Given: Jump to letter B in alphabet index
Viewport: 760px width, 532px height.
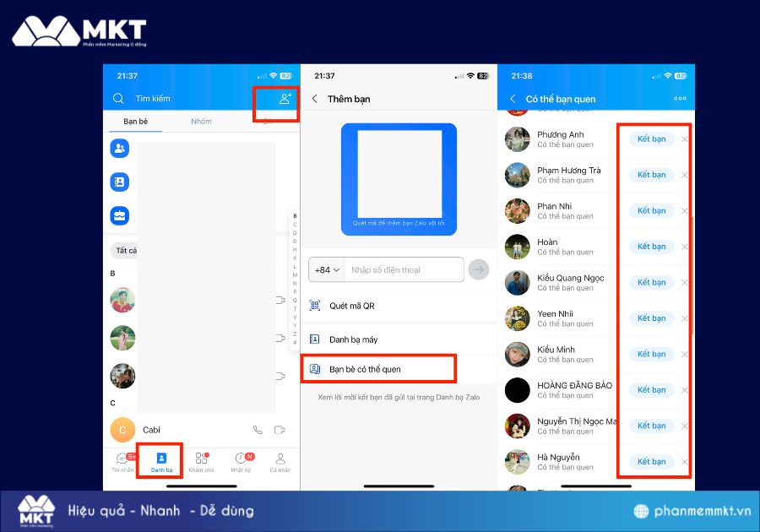Looking at the screenshot, I should point(295,216).
